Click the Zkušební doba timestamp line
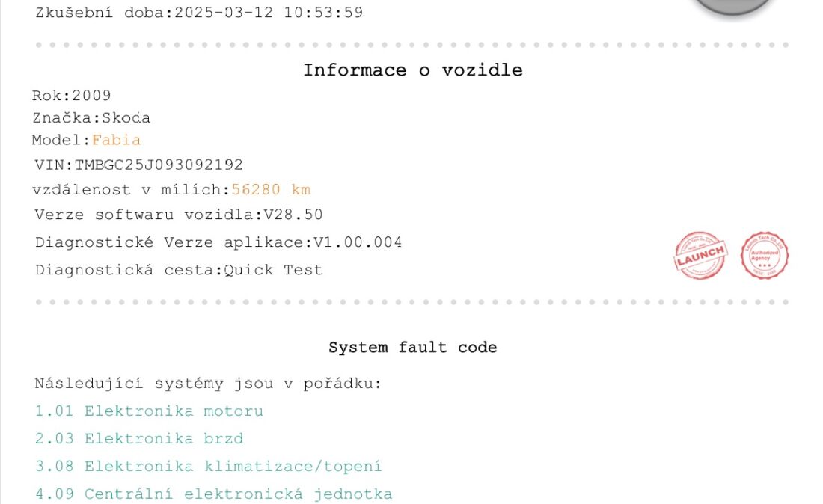 click(x=199, y=13)
